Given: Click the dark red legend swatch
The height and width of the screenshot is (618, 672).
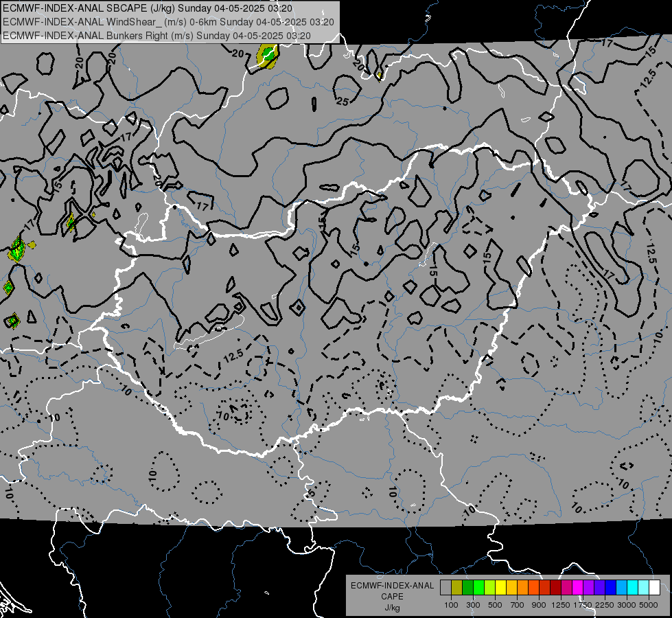Looking at the screenshot, I should click(555, 588).
